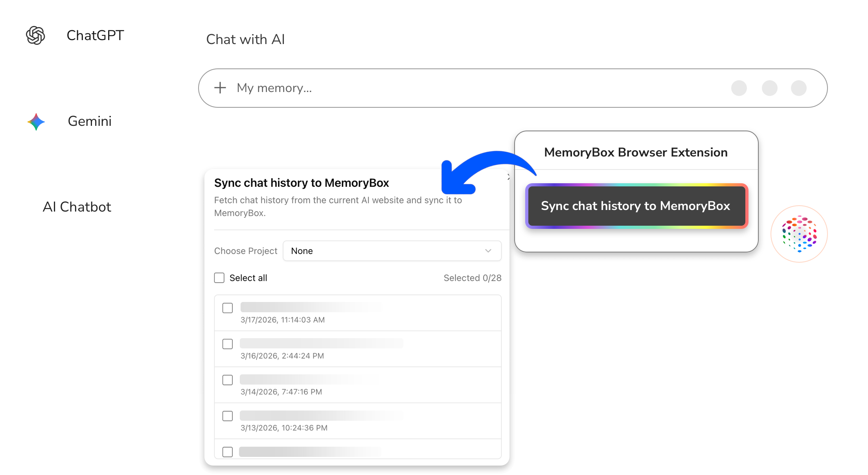Viewport: 868px width, 475px height.
Task: Click the leftmost gray circle icon in memory bar
Action: coord(739,88)
